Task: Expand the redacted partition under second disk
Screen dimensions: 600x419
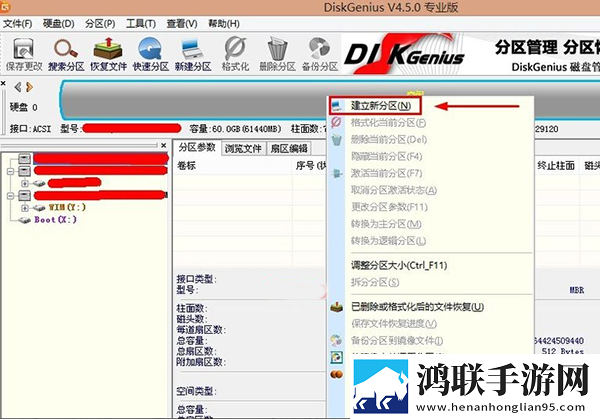Action: tap(25, 183)
